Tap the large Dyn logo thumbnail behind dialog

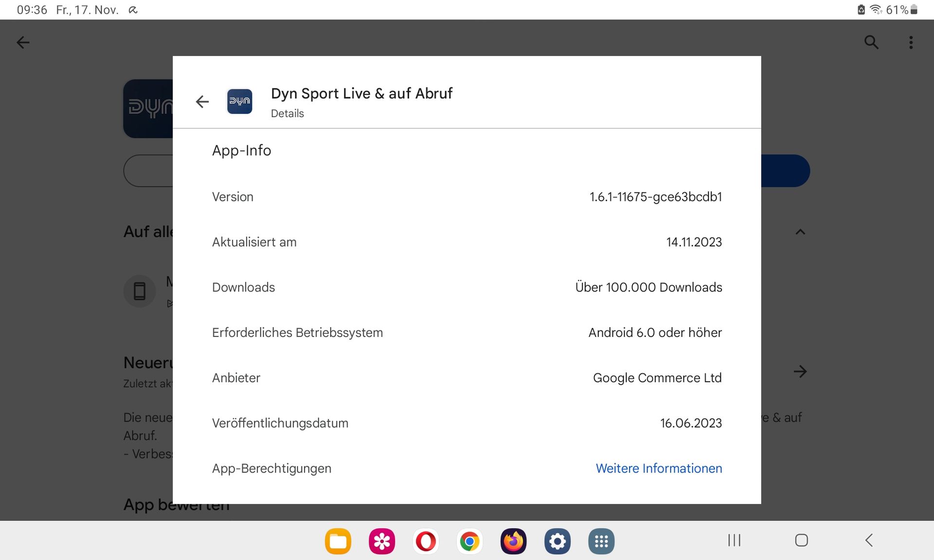point(148,108)
